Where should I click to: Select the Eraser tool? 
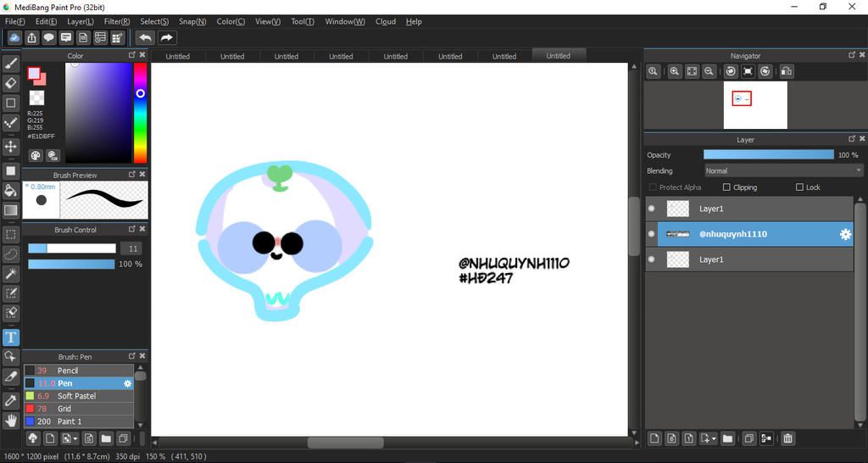tap(10, 84)
